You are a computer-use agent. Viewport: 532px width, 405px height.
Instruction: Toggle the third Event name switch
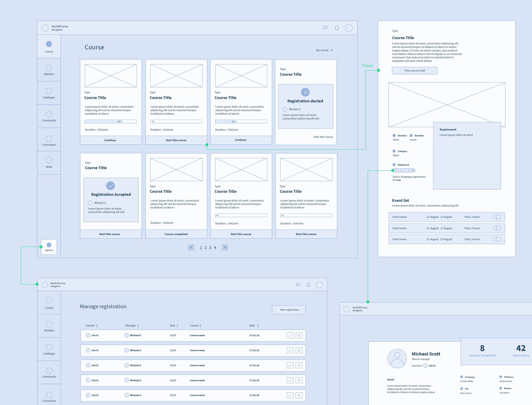[497, 239]
